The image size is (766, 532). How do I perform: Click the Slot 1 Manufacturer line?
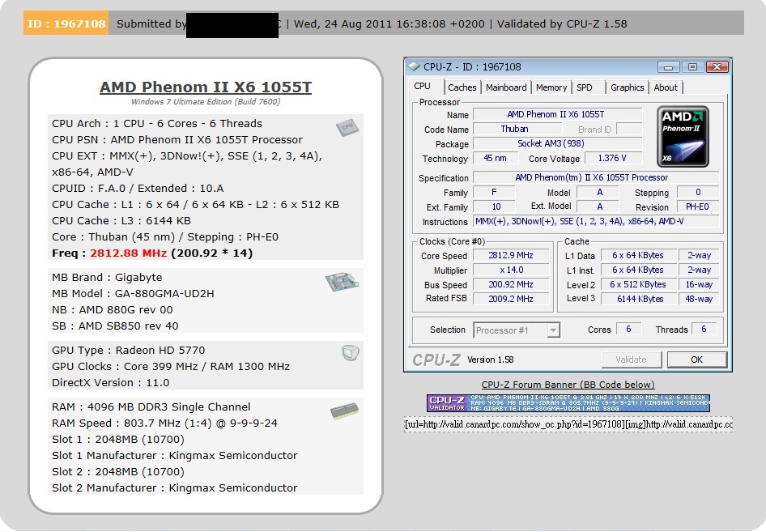pyautogui.click(x=174, y=455)
